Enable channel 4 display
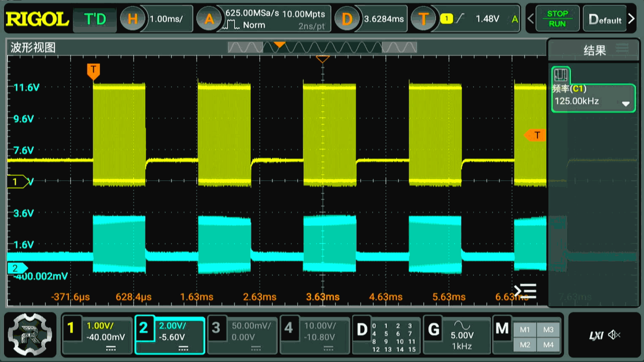Viewport: 644px width, 362px height. (288, 328)
